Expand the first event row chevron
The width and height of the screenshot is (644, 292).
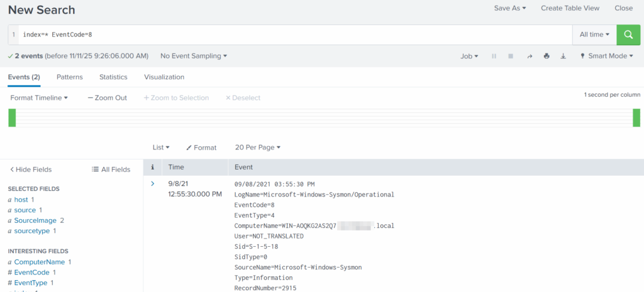(152, 183)
